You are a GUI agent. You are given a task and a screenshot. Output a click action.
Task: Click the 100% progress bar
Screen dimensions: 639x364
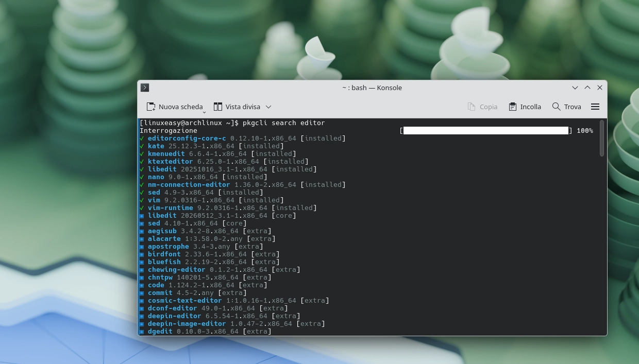485,131
